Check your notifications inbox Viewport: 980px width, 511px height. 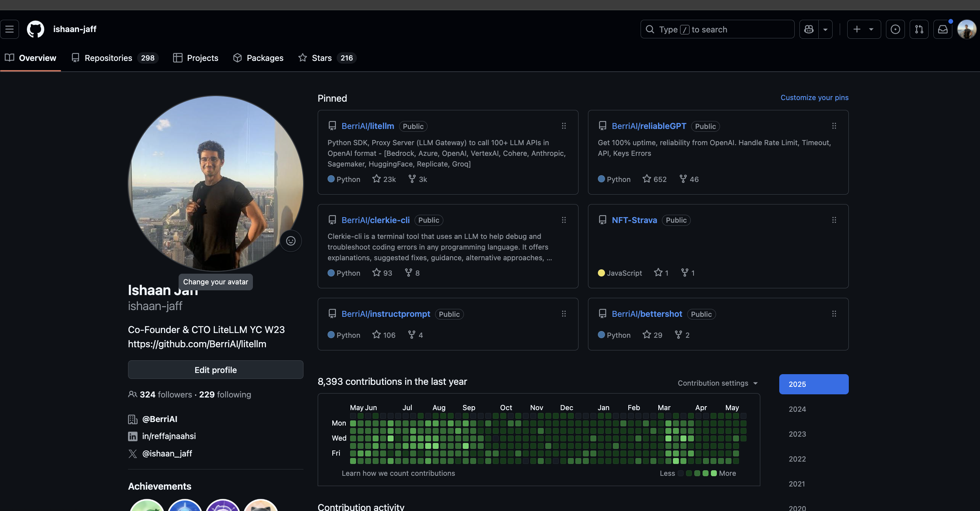[x=943, y=29]
